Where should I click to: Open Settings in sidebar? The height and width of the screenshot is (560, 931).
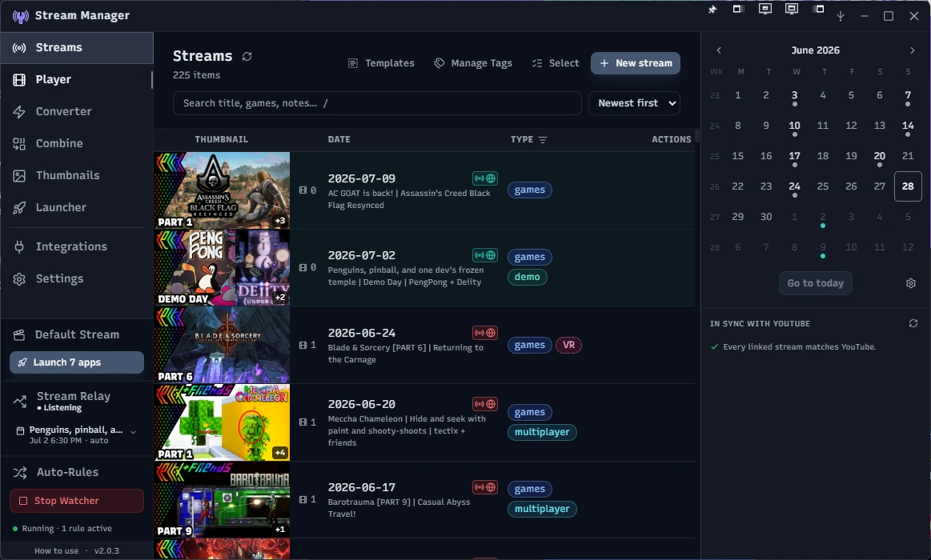click(x=77, y=279)
